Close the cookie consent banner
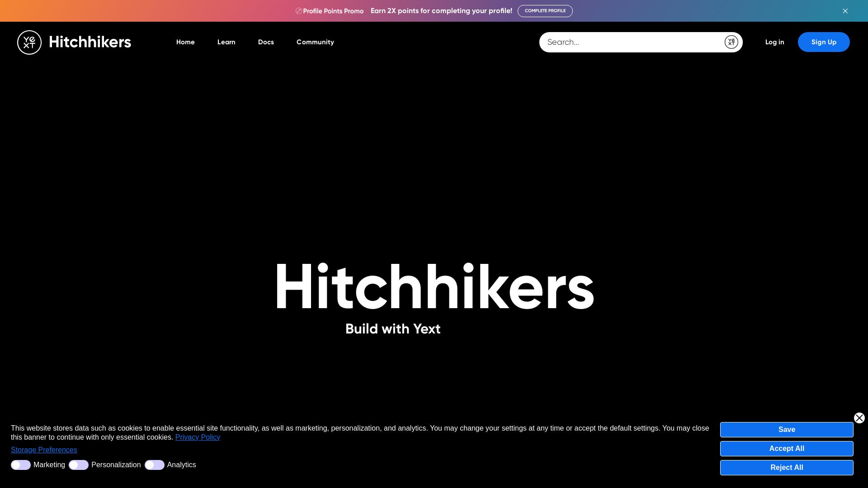The height and width of the screenshot is (488, 868). click(x=859, y=418)
